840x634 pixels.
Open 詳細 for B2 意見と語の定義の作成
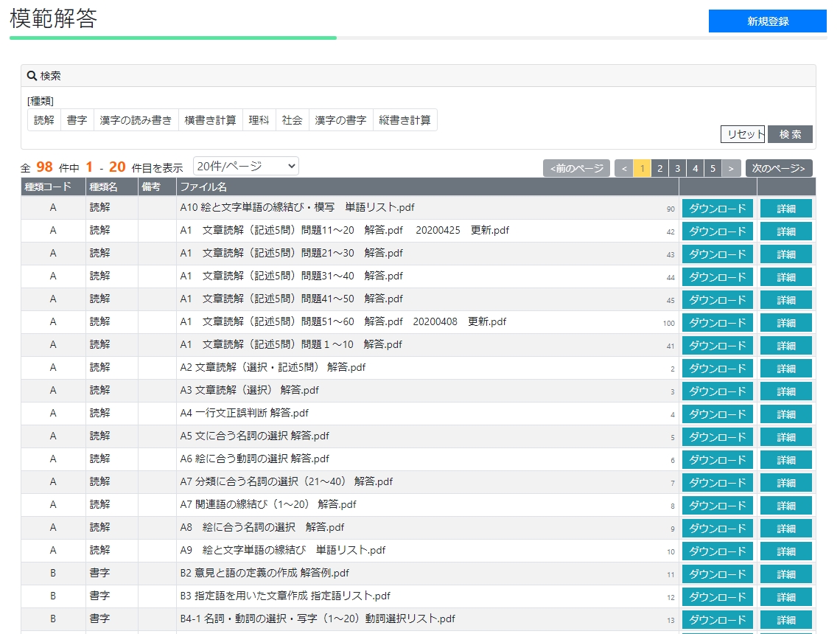pos(785,574)
